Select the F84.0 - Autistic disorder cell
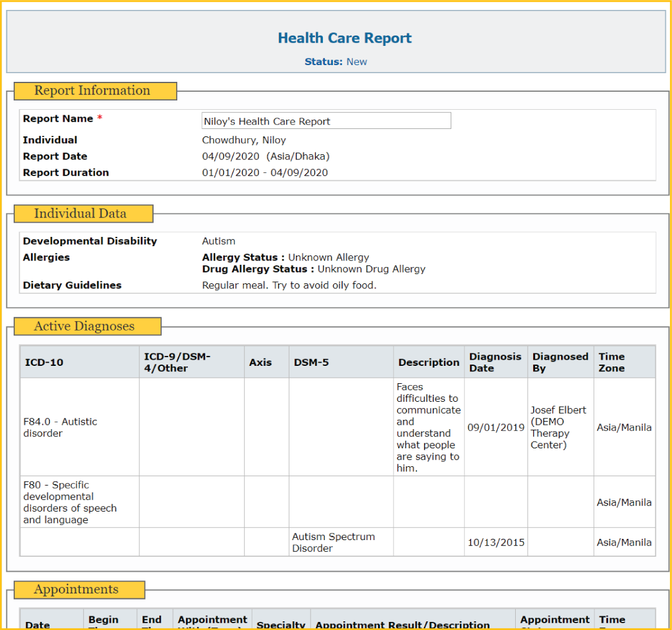 click(x=60, y=427)
